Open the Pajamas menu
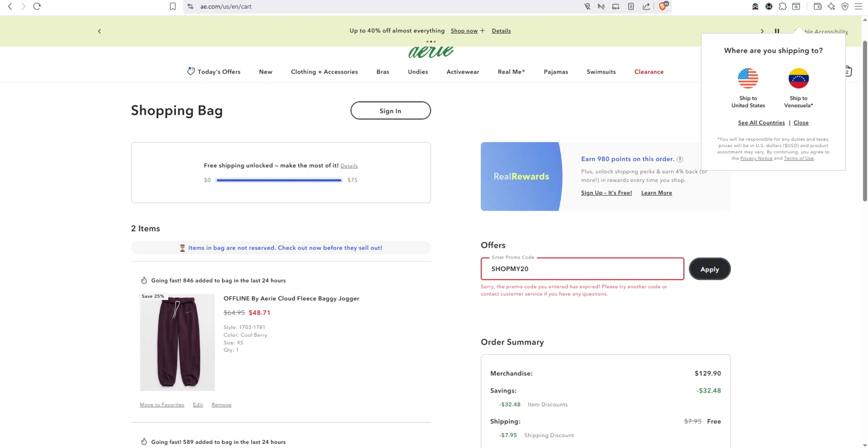Image resolution: width=868 pixels, height=448 pixels. click(556, 72)
